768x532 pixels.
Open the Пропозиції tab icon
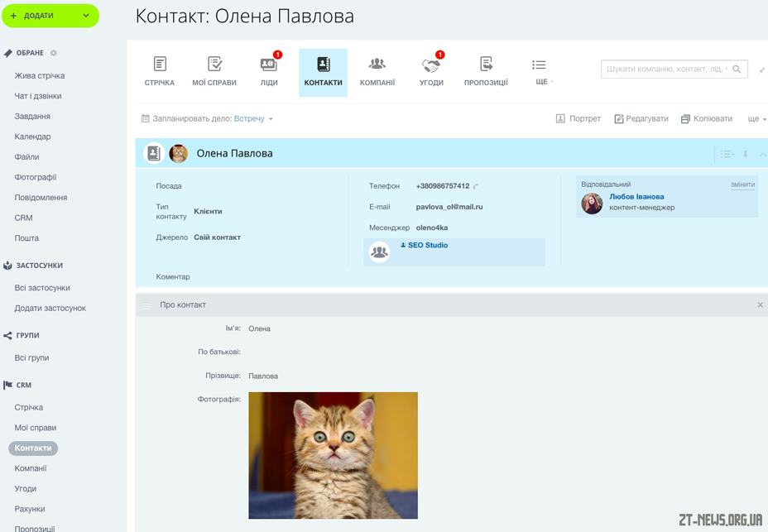486,65
